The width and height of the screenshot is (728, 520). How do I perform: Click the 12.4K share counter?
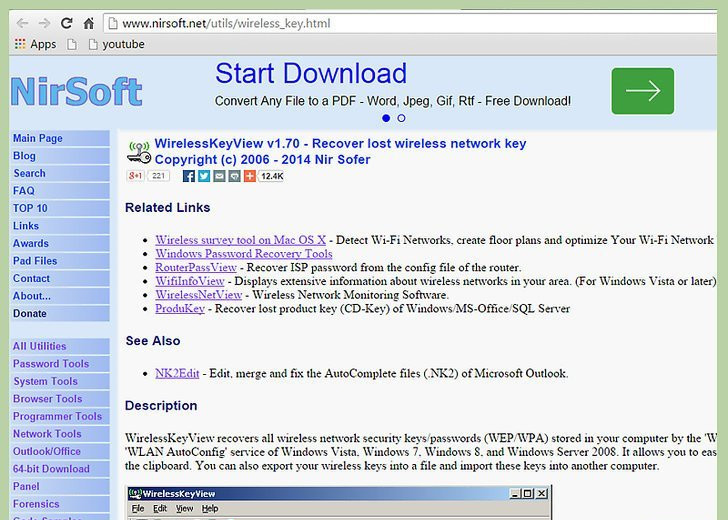pyautogui.click(x=272, y=176)
